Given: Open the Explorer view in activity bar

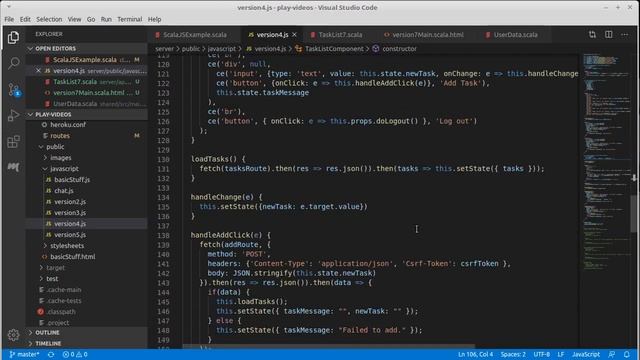Looking at the screenshot, I should tap(13, 38).
